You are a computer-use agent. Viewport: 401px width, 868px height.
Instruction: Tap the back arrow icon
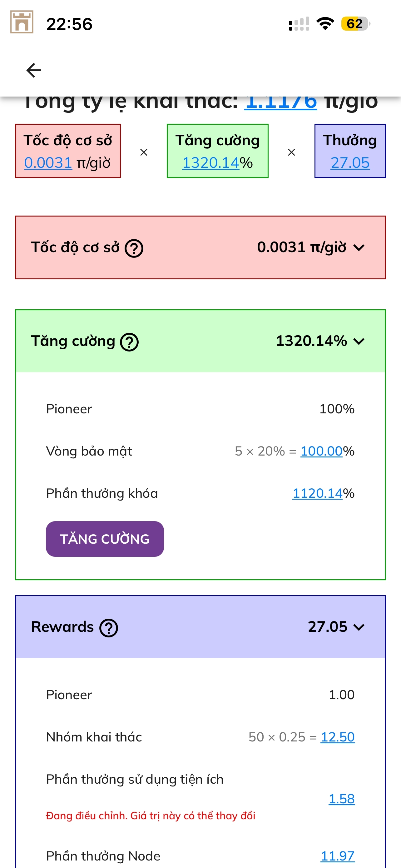coord(34,70)
